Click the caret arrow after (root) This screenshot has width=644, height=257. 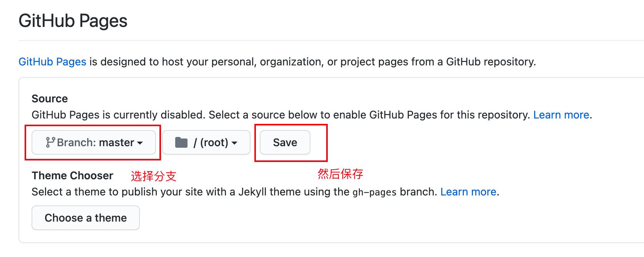pyautogui.click(x=234, y=143)
